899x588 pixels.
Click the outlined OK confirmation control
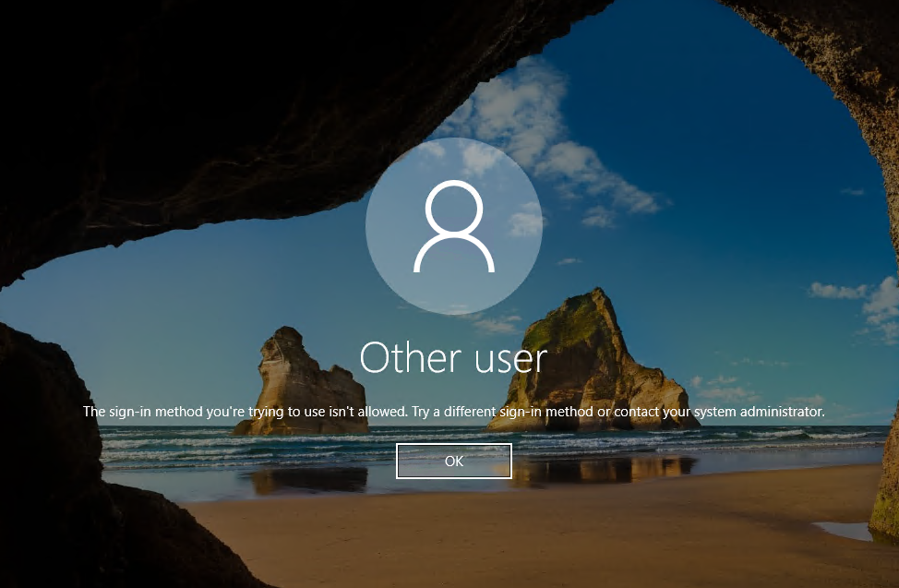click(453, 461)
